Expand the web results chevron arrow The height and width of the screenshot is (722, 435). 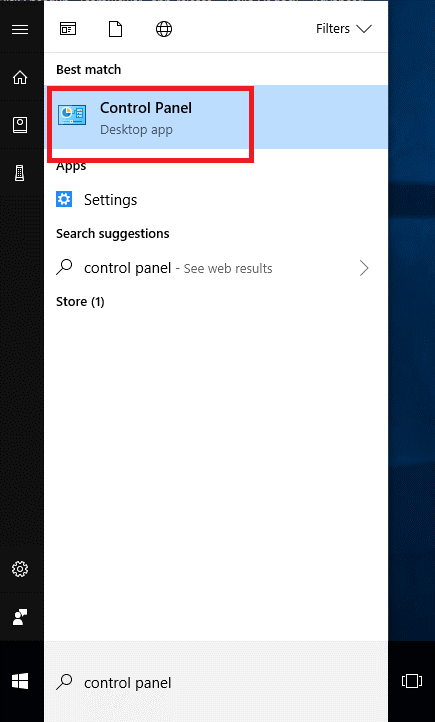pyautogui.click(x=364, y=268)
